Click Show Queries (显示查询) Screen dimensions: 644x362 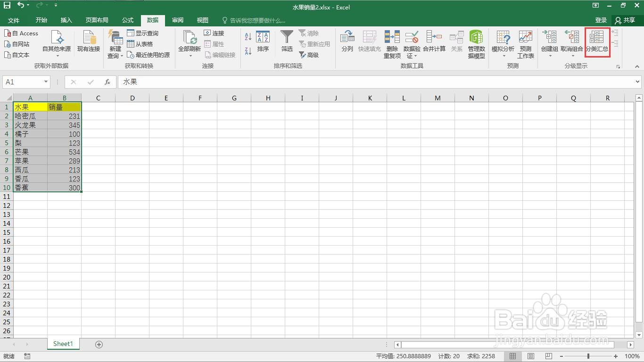point(143,33)
